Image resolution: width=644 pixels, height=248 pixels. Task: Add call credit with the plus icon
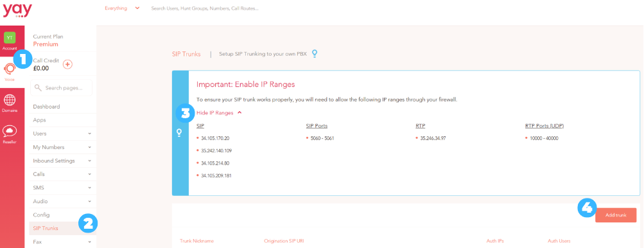(x=68, y=64)
